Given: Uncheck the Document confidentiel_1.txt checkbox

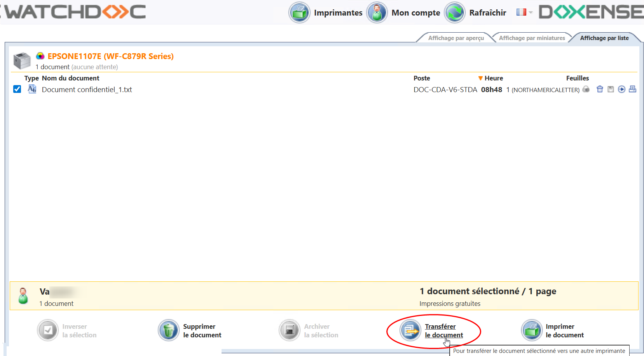Looking at the screenshot, I should 17,89.
